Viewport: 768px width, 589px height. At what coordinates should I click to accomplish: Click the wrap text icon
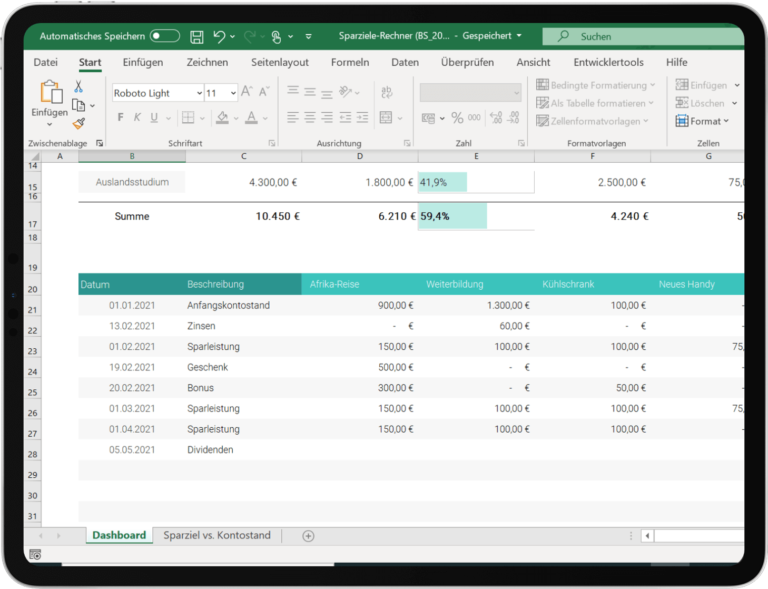click(386, 92)
